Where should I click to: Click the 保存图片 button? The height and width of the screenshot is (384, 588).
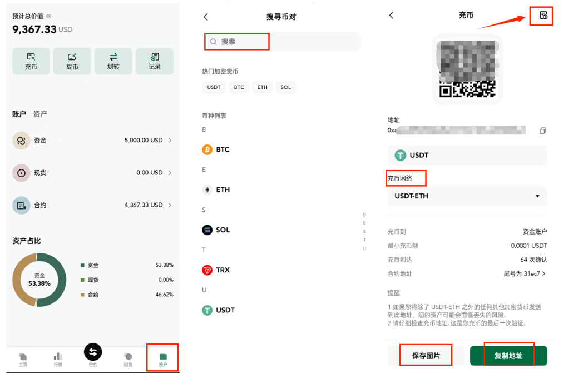pos(426,356)
